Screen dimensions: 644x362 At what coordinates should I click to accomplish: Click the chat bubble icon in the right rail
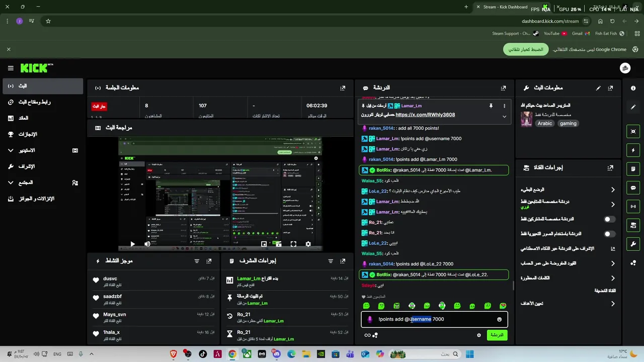633,188
